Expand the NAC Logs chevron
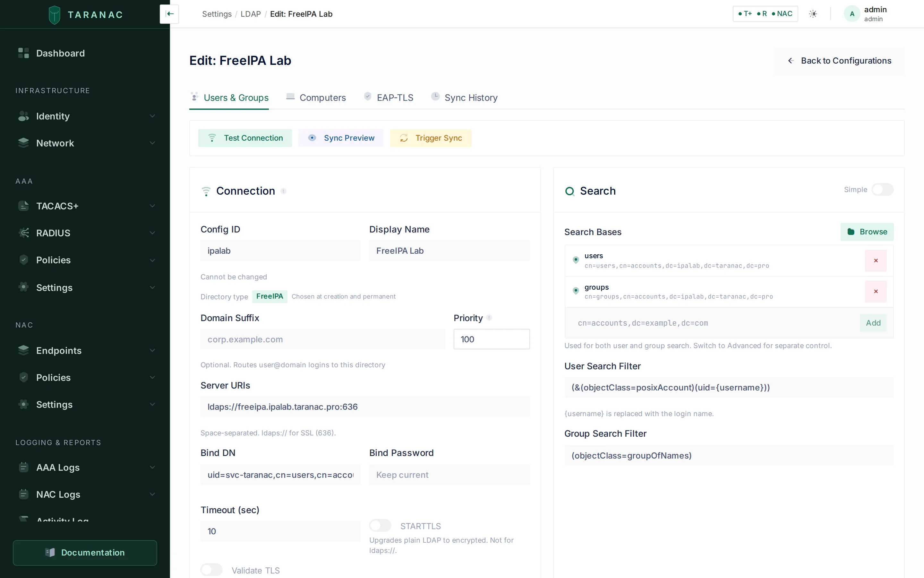Viewport: 924px width, 578px height. pyautogui.click(x=152, y=494)
